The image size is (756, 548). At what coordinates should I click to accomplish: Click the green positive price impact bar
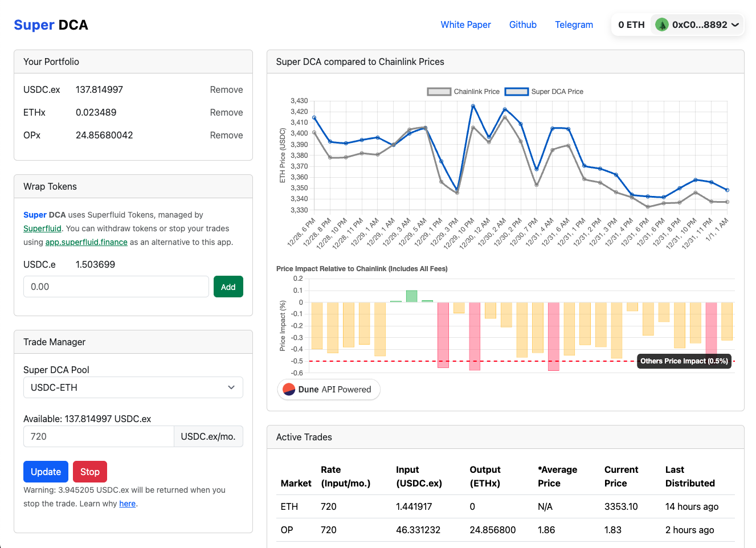click(x=411, y=296)
